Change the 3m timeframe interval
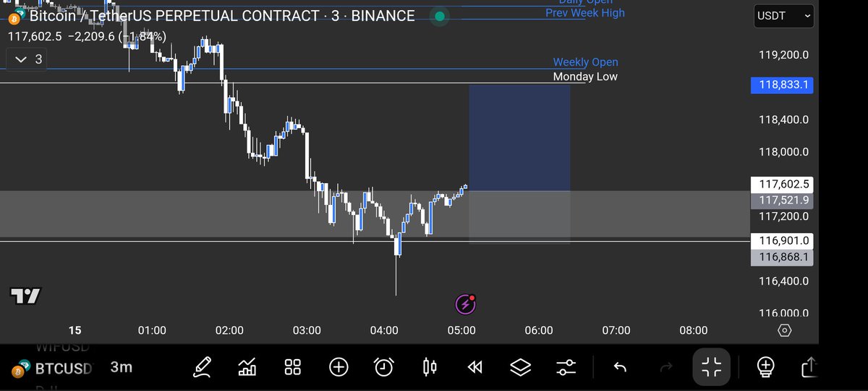Viewport: 868px width, 391px height. [122, 367]
